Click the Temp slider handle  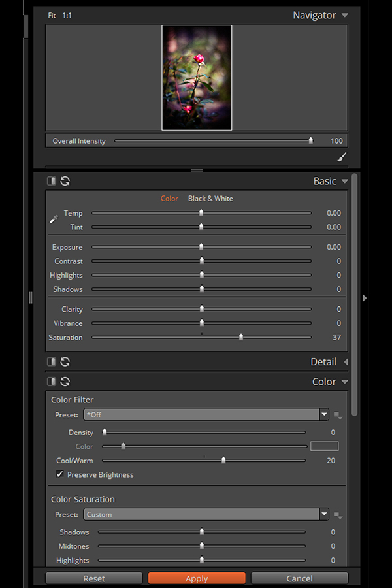pyautogui.click(x=201, y=212)
